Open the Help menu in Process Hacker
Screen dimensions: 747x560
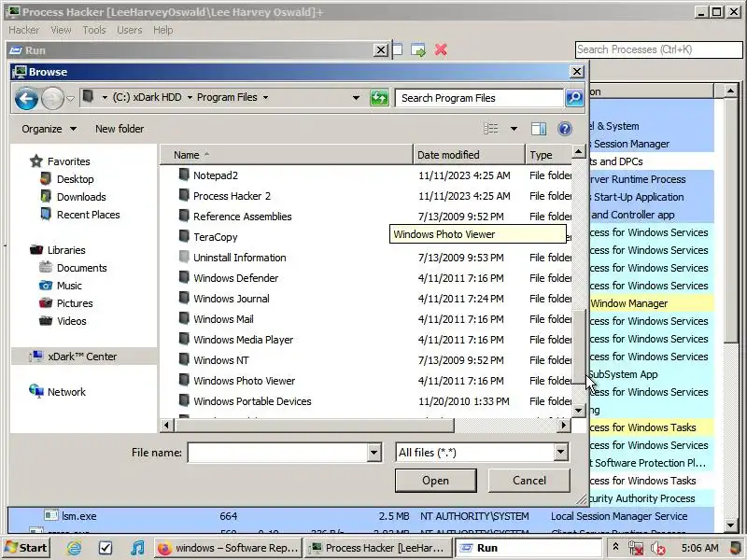(162, 30)
